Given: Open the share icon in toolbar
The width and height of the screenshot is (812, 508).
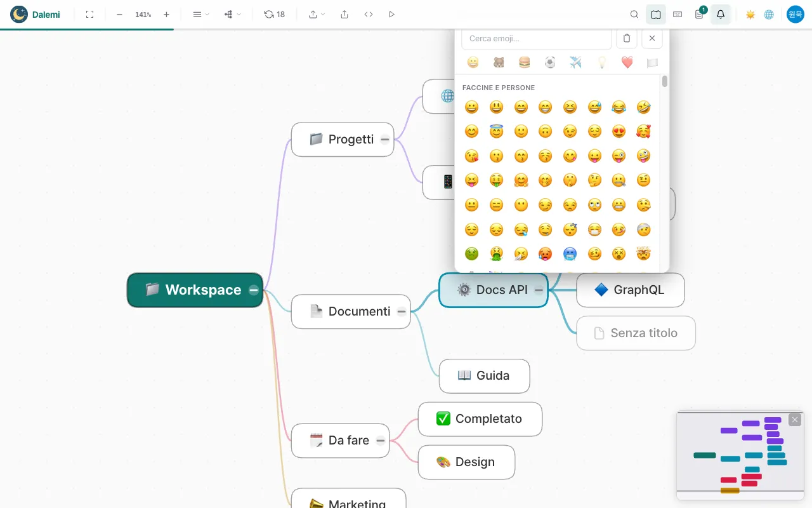Looking at the screenshot, I should (x=344, y=14).
